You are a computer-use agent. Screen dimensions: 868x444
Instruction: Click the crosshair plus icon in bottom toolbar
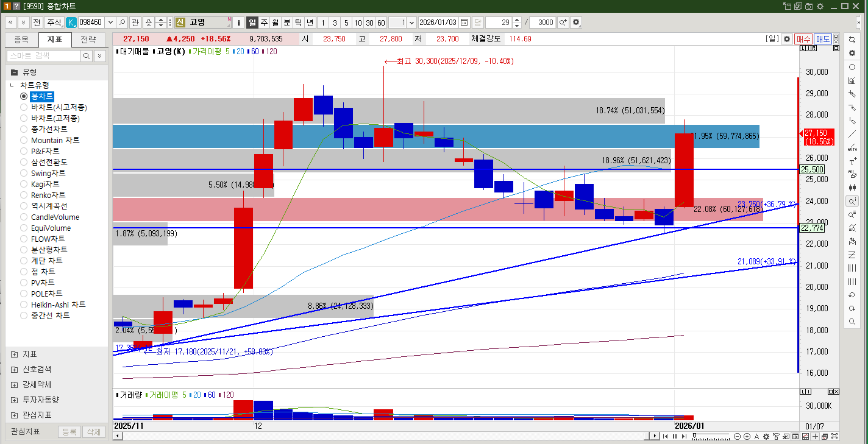(x=815, y=436)
